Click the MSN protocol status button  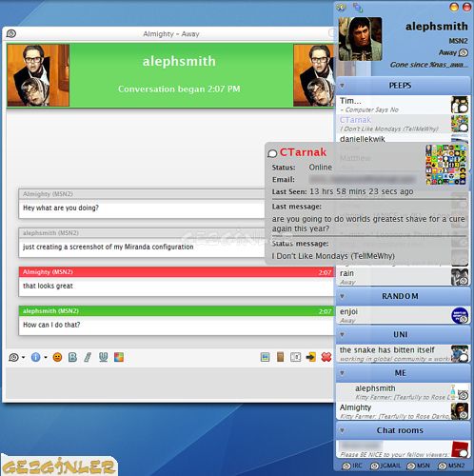[x=418, y=466]
